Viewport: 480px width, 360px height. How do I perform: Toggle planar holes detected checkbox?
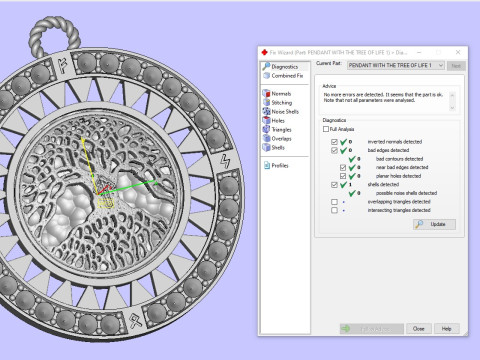coord(343,176)
